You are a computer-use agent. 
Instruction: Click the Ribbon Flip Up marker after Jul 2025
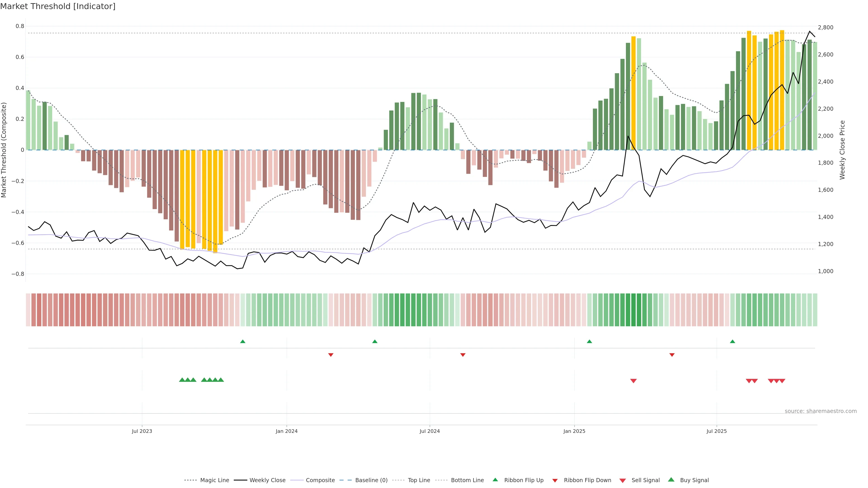[x=733, y=342]
